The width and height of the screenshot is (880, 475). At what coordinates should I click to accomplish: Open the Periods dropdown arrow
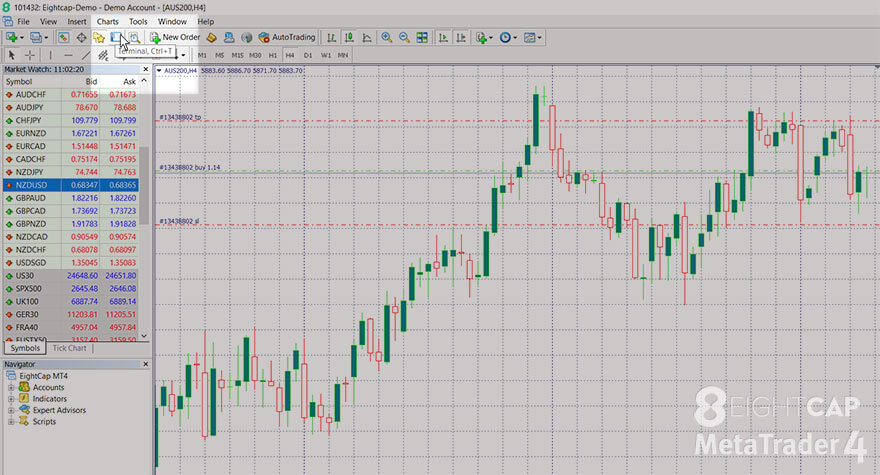pos(515,38)
